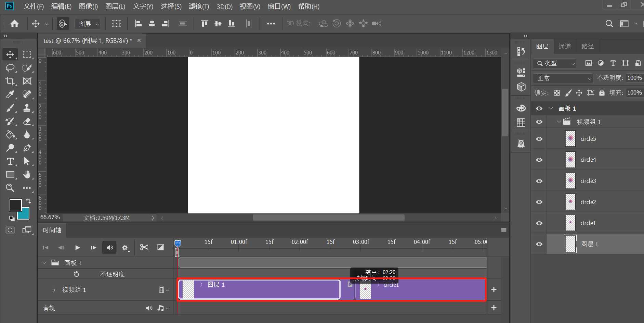Select the Pen tool
644x323 pixels.
[x=27, y=148]
